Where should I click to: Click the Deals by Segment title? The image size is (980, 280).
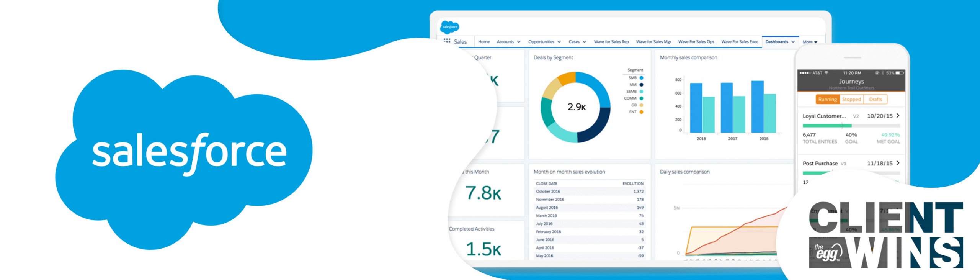click(x=553, y=57)
